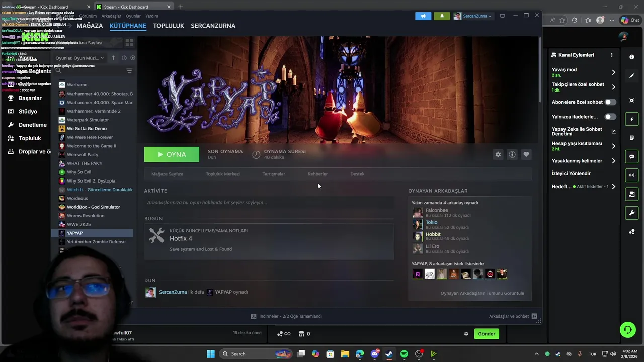Click the Kick sidebar chat bubble icon

click(x=632, y=157)
